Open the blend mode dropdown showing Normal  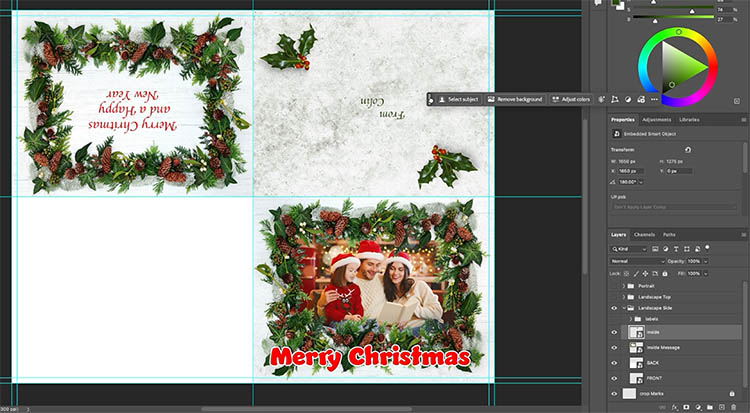638,261
